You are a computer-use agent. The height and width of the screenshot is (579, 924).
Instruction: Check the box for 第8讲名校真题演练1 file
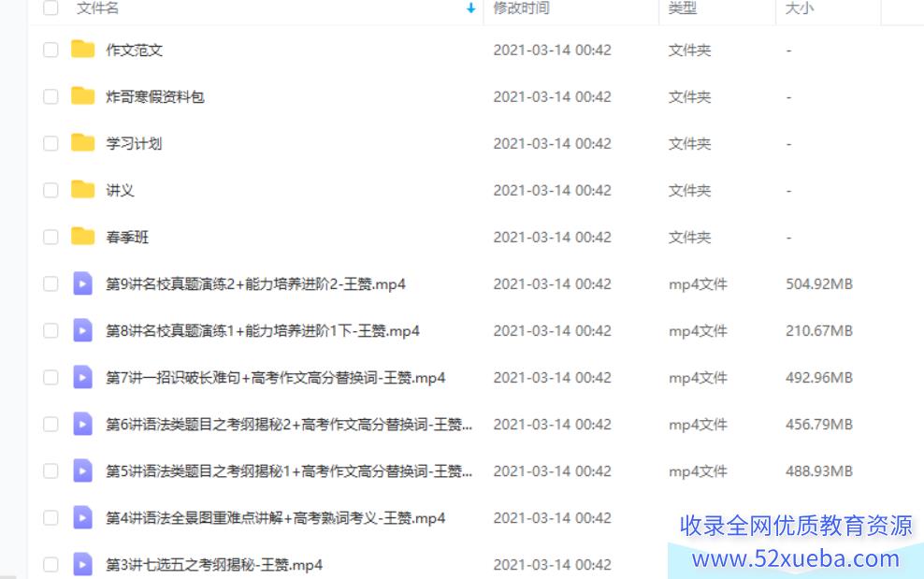(51, 330)
